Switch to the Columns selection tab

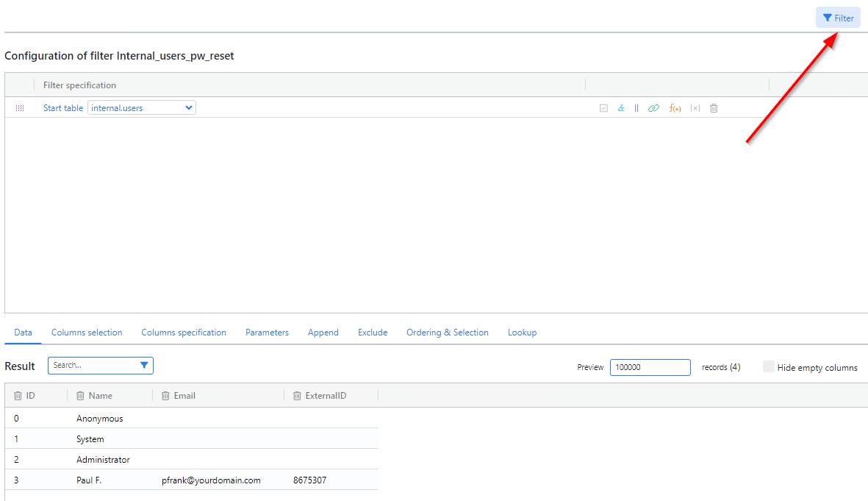(86, 333)
